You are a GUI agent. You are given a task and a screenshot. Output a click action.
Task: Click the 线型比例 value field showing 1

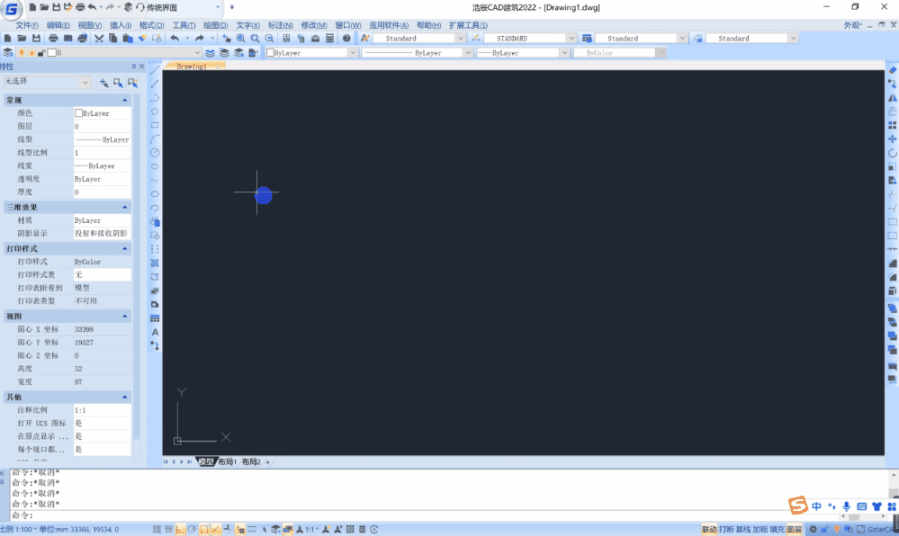coord(101,152)
